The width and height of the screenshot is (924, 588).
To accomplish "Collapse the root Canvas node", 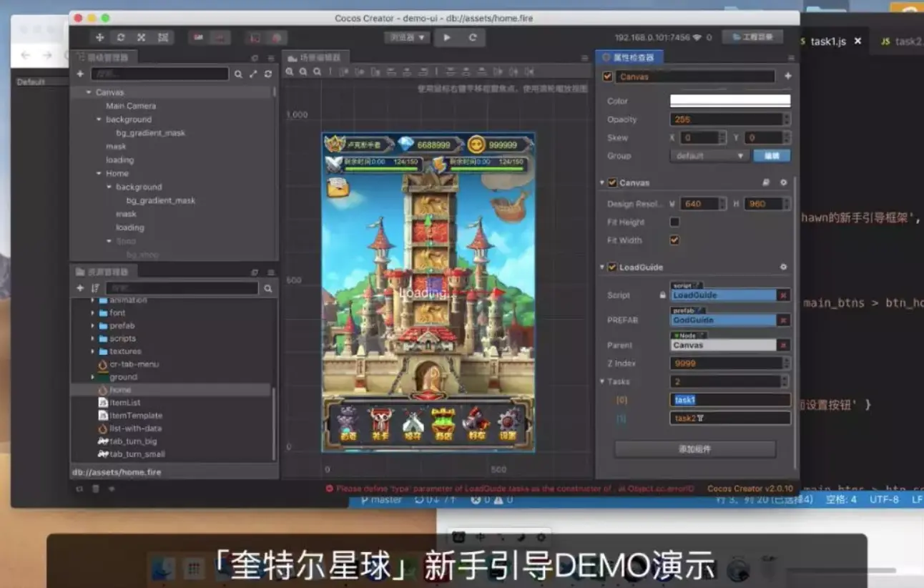I will pyautogui.click(x=89, y=92).
